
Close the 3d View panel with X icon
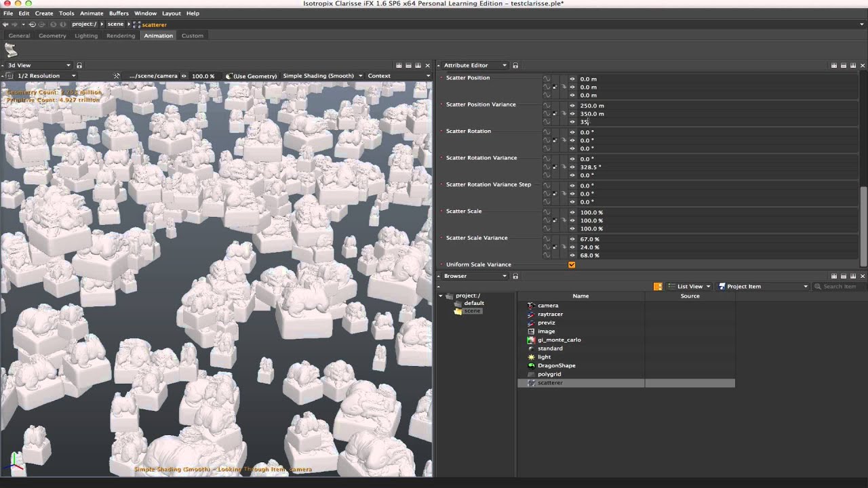click(x=428, y=66)
